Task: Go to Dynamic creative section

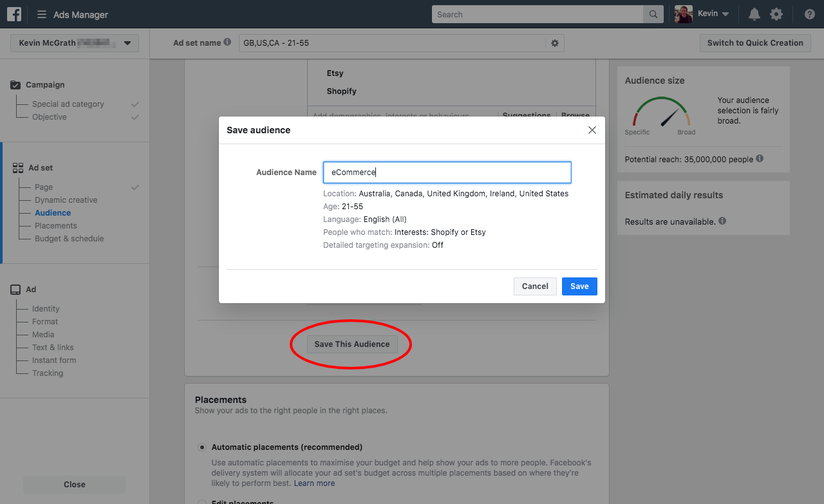Action: [x=66, y=200]
